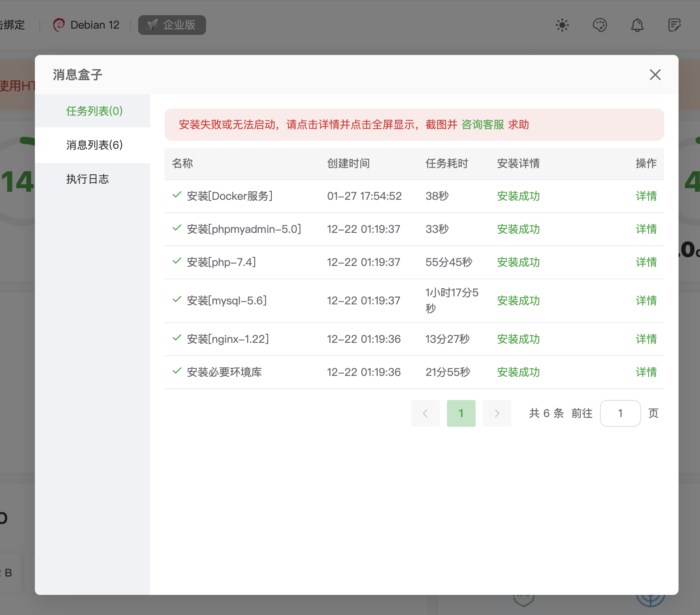
Task: Close the 消息盒子 dialog
Action: [655, 75]
